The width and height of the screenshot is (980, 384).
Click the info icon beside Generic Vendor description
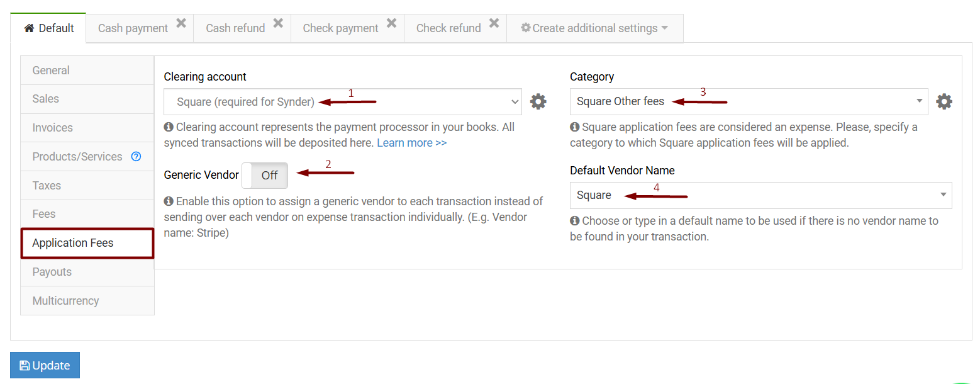click(169, 201)
